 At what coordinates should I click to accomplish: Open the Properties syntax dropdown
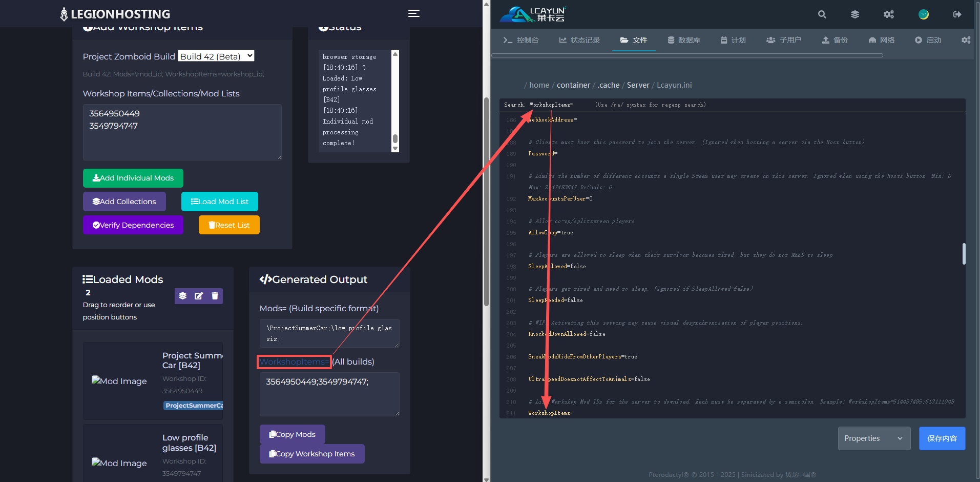click(x=873, y=438)
